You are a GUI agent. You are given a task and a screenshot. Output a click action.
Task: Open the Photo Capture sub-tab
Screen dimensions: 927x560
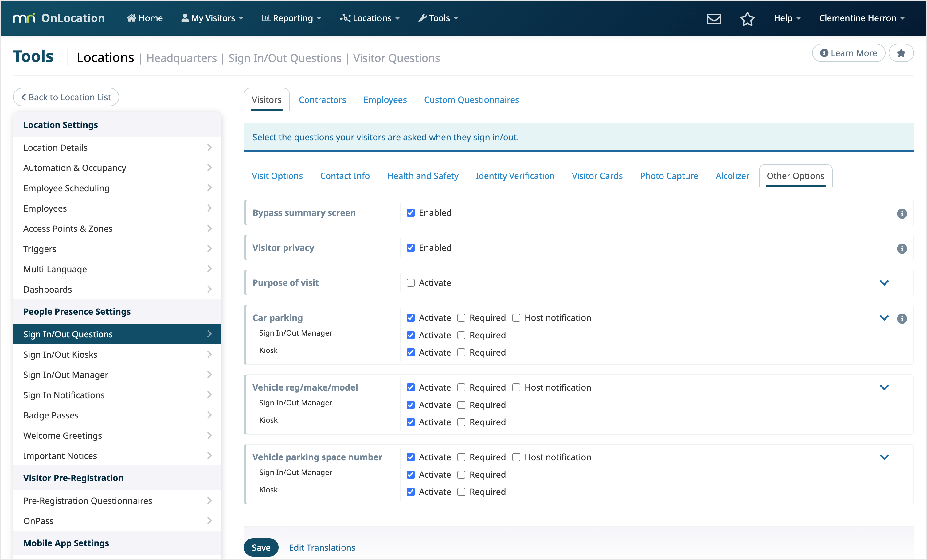click(669, 176)
